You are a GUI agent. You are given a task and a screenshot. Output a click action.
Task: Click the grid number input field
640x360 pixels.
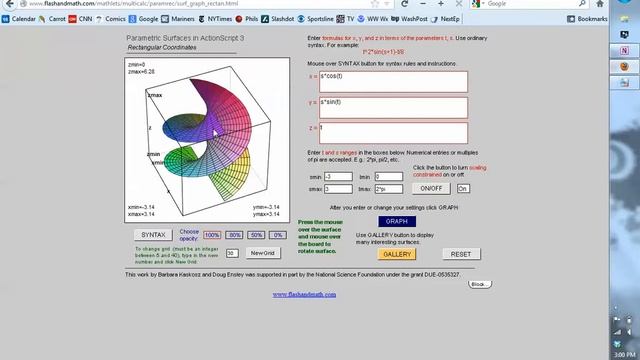click(232, 253)
